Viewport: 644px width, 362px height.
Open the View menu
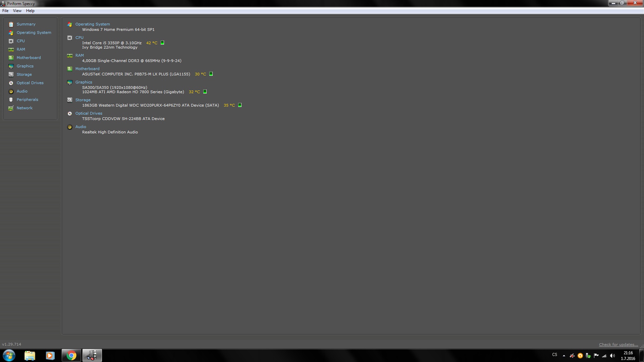coord(17,11)
